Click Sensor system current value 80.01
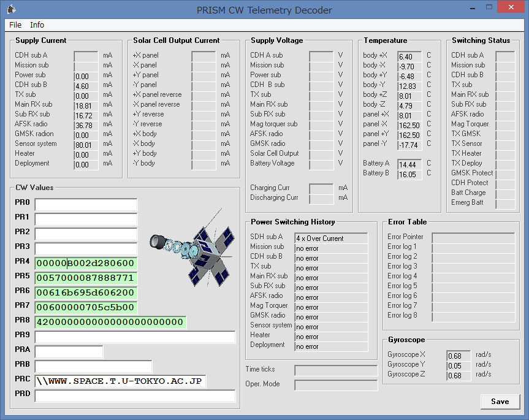The width and height of the screenshot is (529, 420). pyautogui.click(x=86, y=145)
